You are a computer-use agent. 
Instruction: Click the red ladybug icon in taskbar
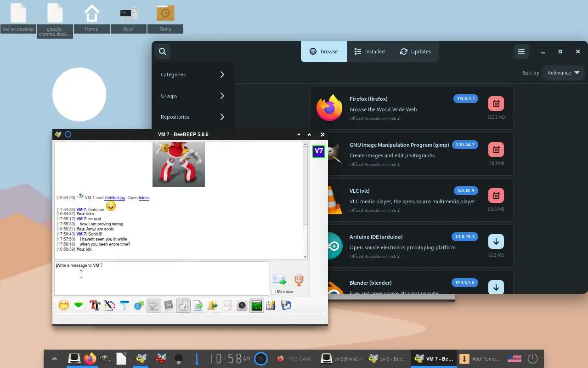pyautogui.click(x=161, y=358)
